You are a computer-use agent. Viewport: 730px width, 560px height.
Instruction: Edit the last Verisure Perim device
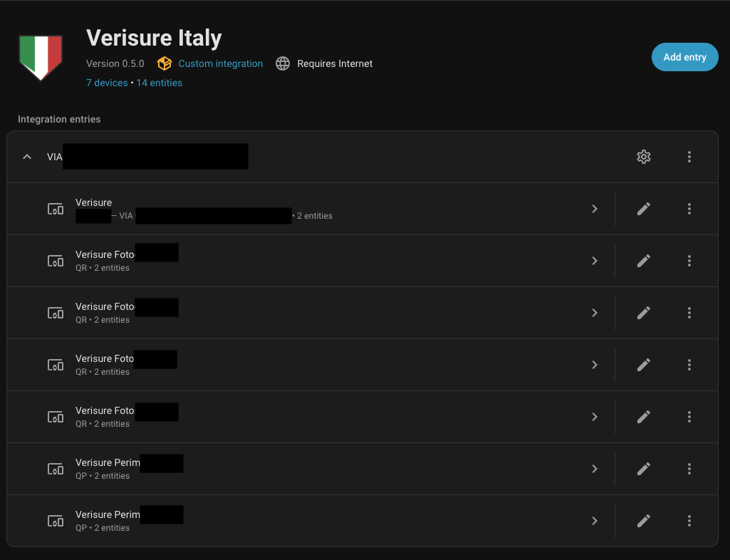coord(643,521)
